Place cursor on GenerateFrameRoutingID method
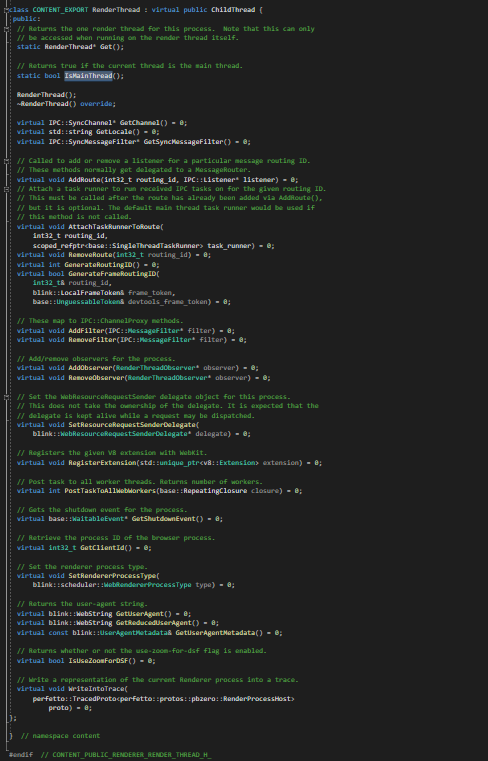 [x=112, y=274]
